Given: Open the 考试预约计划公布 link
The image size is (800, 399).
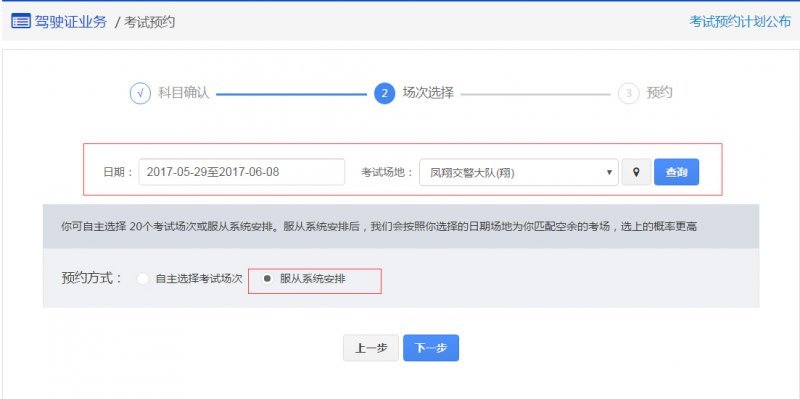Looking at the screenshot, I should click(740, 22).
